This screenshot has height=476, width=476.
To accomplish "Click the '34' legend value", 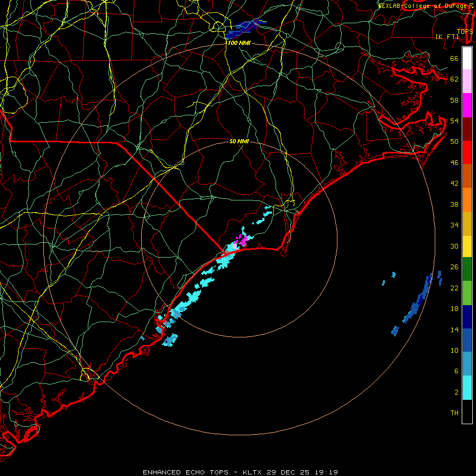I will 454,225.
